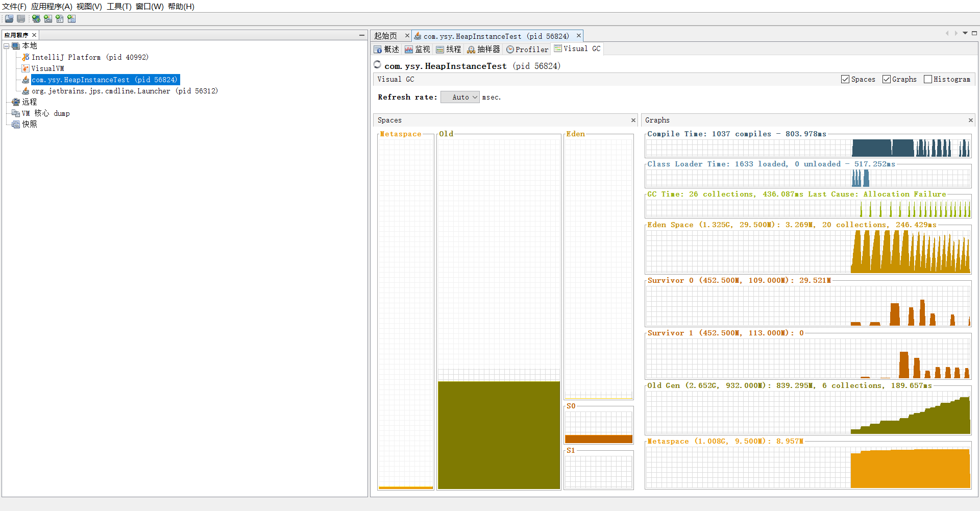Click the VisualVM node icon in the tree
The width and height of the screenshot is (980, 511).
[26, 68]
